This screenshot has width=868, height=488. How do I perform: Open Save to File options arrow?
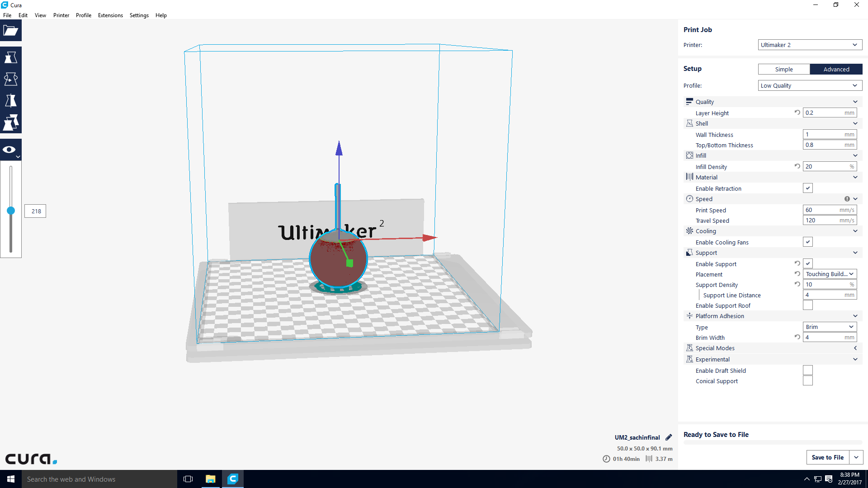click(x=856, y=457)
